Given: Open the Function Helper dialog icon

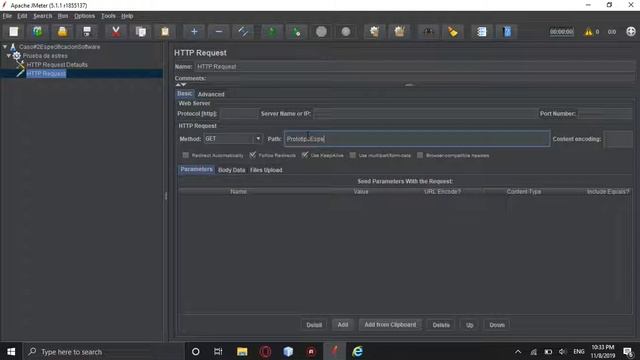Looking at the screenshot, I should (482, 31).
